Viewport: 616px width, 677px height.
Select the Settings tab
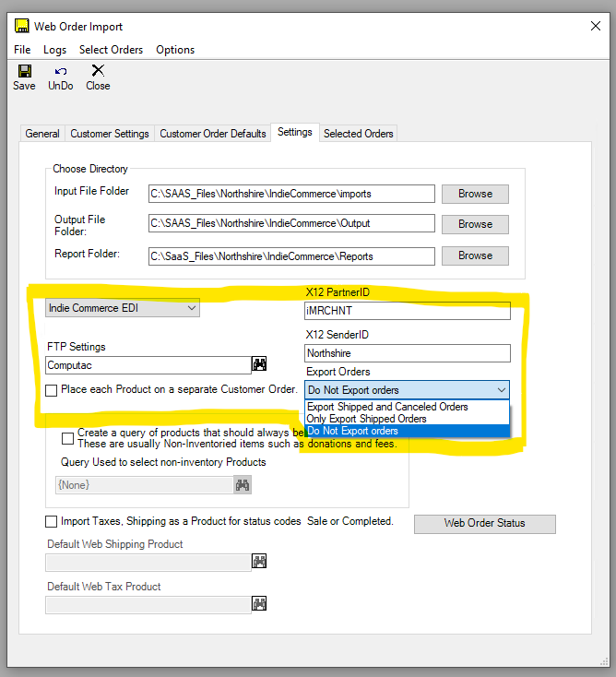(295, 132)
